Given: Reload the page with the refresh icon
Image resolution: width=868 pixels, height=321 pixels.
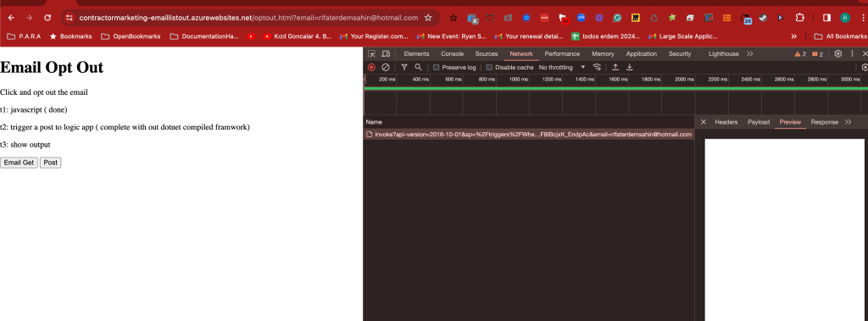Looking at the screenshot, I should [47, 18].
